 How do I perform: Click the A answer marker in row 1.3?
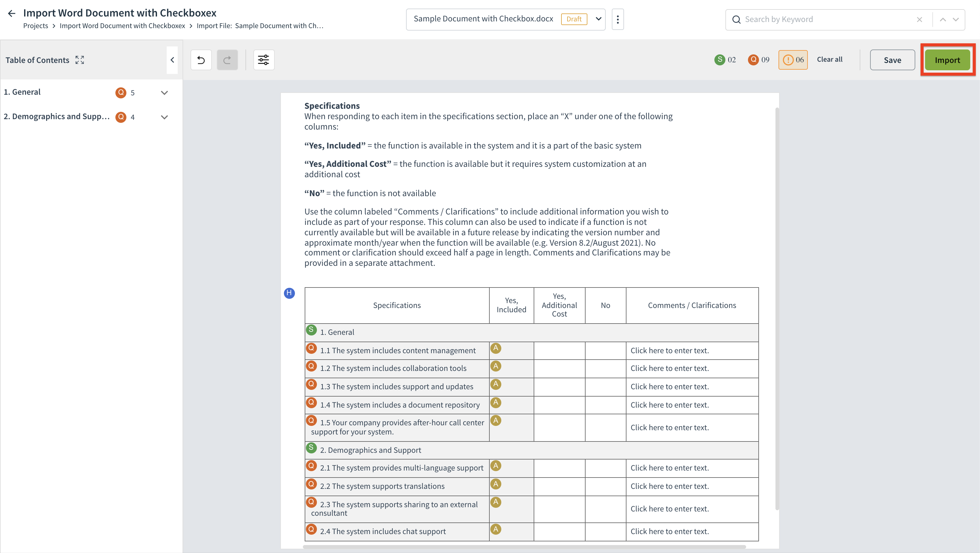tap(496, 384)
